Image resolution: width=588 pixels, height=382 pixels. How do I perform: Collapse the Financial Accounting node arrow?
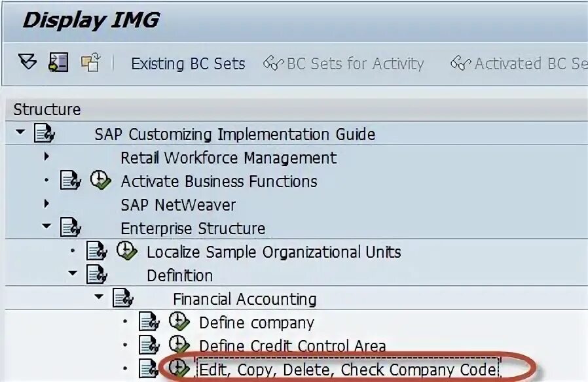[x=99, y=296]
